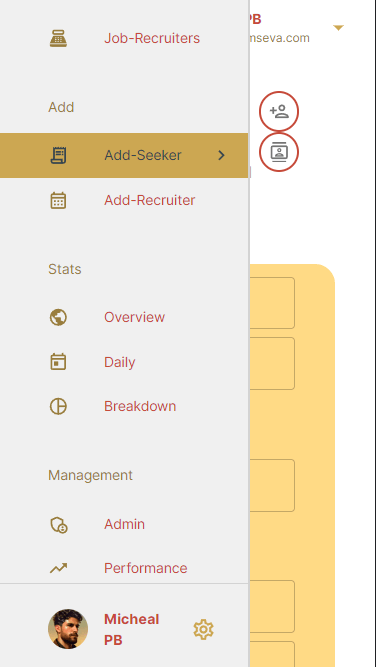The height and width of the screenshot is (667, 376).
Task: Click the globe icon next to Overview
Action: pos(58,317)
